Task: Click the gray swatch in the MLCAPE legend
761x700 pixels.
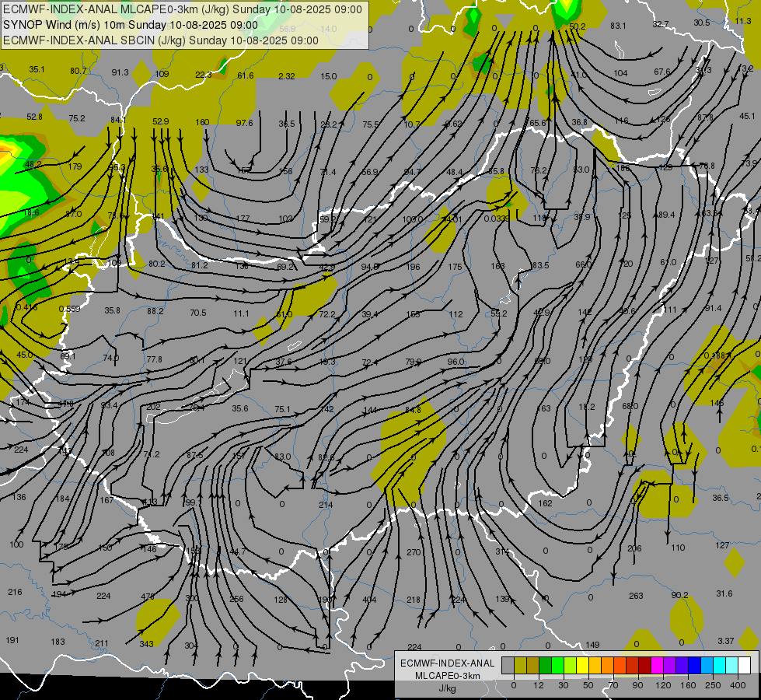Action: pyautogui.click(x=508, y=665)
